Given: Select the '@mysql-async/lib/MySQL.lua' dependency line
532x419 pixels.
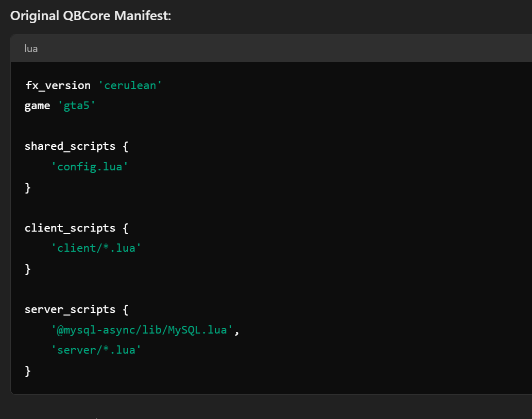Looking at the screenshot, I should [x=140, y=329].
